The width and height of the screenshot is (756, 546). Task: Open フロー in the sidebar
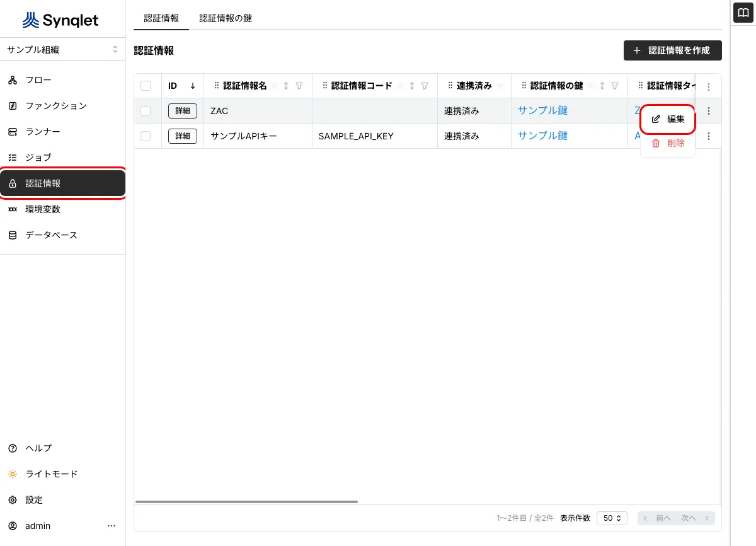[x=63, y=80]
